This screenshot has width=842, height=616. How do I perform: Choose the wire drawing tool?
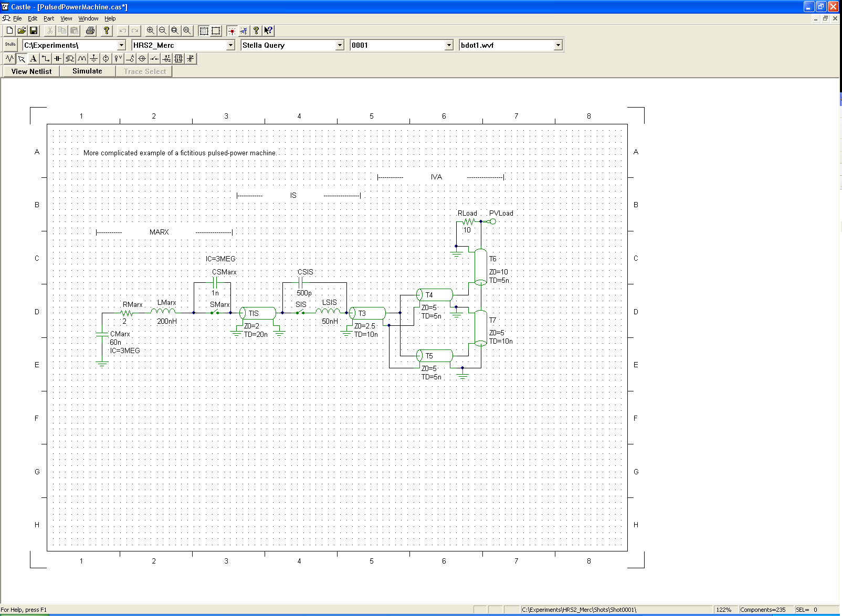46,59
